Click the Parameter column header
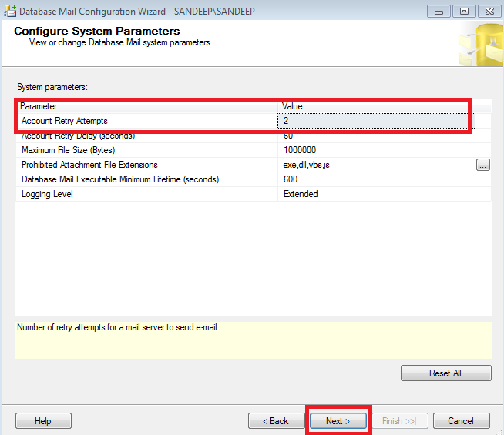This screenshot has width=504, height=435. pyautogui.click(x=146, y=106)
